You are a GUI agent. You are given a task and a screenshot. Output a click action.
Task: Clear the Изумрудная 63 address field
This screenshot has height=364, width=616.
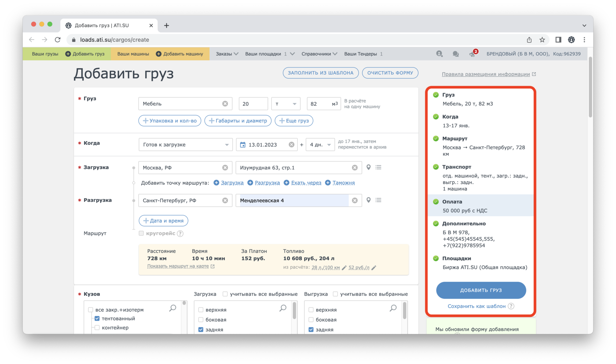355,168
